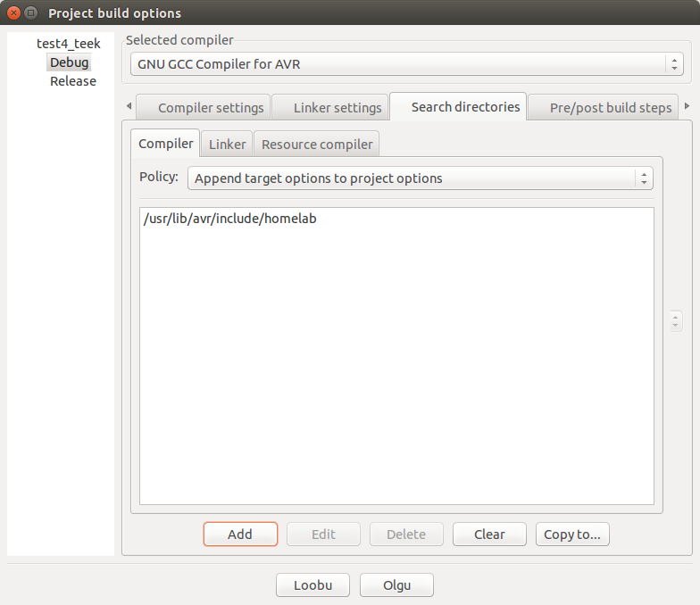Expand the Policy dropdown
Screen dimensions: 700x605
(420, 178)
